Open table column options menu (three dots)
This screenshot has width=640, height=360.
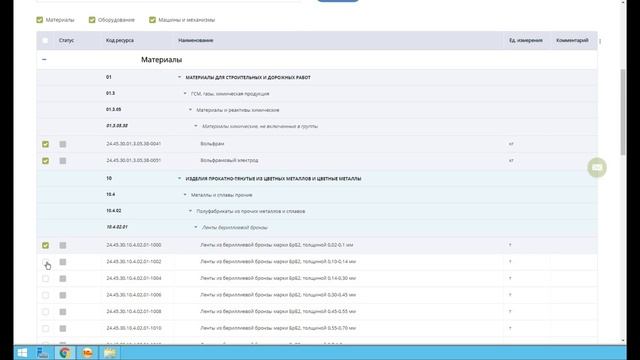pyautogui.click(x=600, y=41)
